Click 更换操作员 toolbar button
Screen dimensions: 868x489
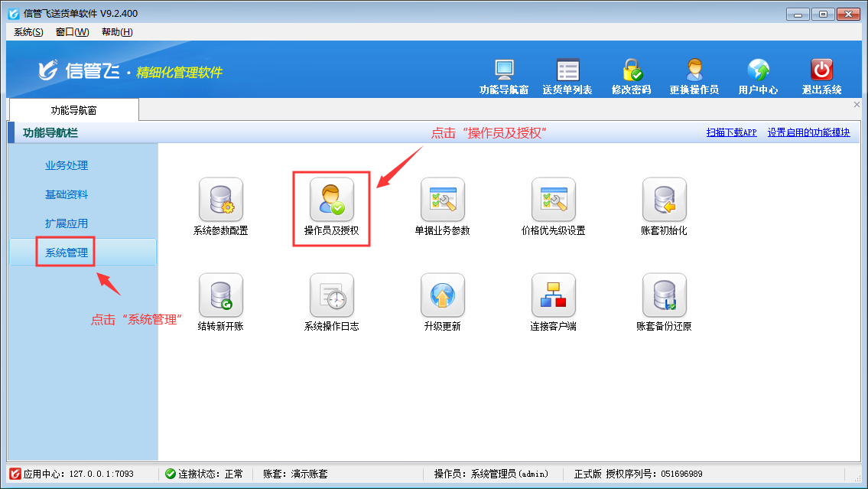(694, 77)
